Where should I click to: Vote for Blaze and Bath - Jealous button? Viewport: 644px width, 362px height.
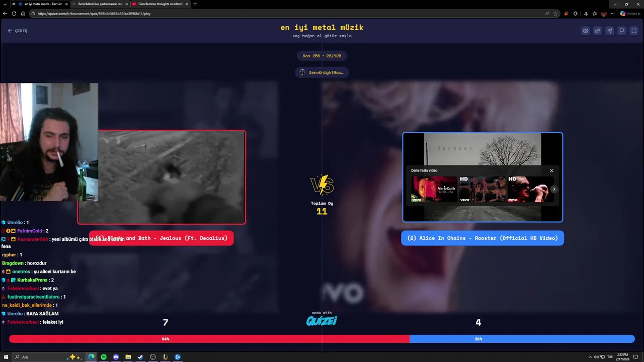161,238
